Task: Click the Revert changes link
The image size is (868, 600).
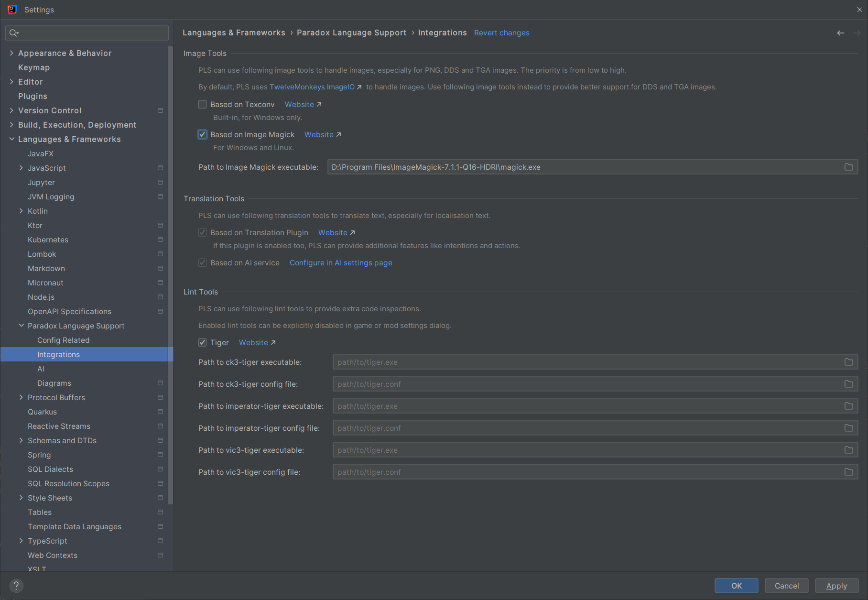Action: click(501, 33)
